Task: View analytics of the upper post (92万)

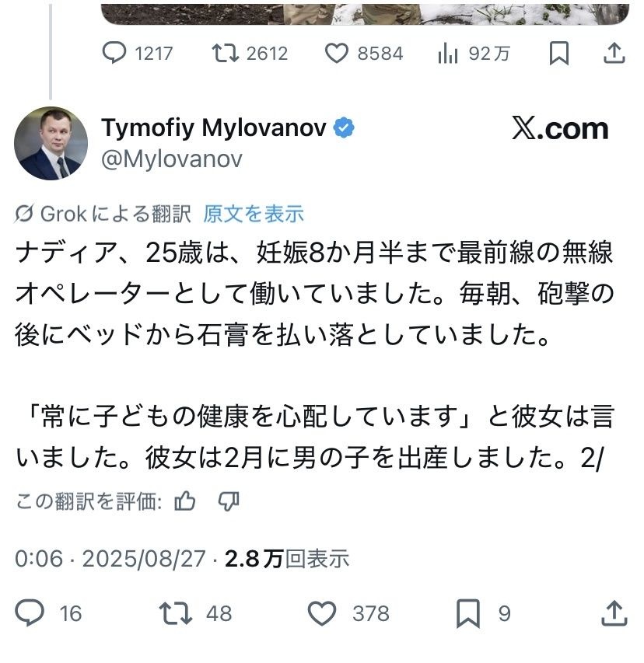Action: pos(447,53)
